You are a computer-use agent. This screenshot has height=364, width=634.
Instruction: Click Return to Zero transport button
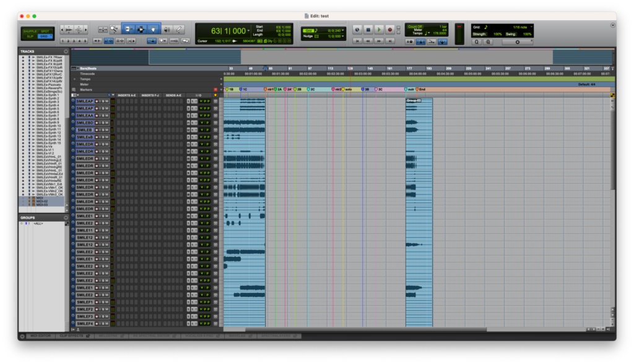tap(357, 41)
